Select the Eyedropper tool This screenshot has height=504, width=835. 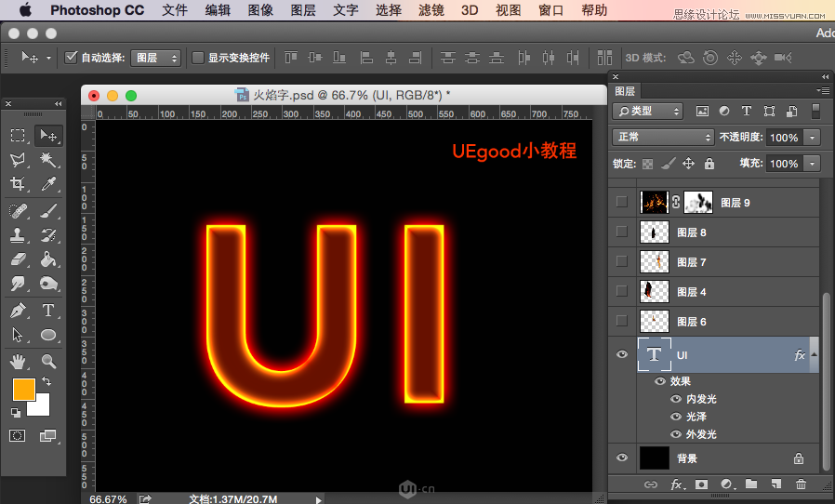(48, 184)
